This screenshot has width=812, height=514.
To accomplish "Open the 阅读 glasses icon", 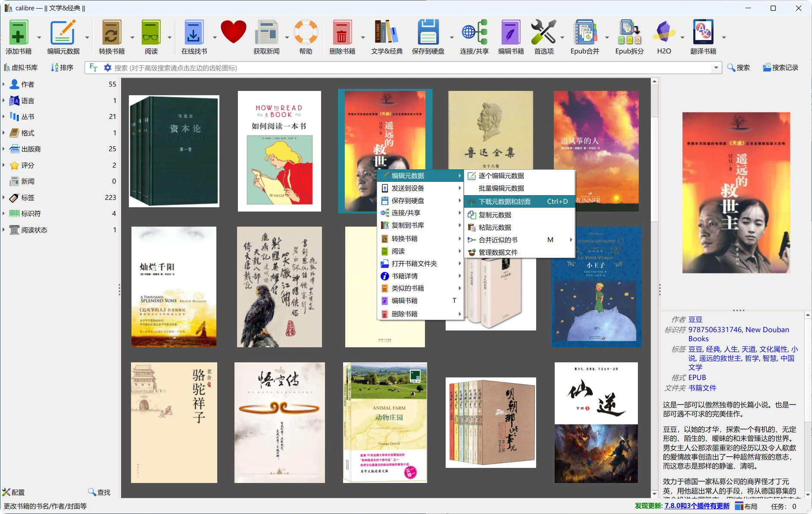I will [151, 32].
